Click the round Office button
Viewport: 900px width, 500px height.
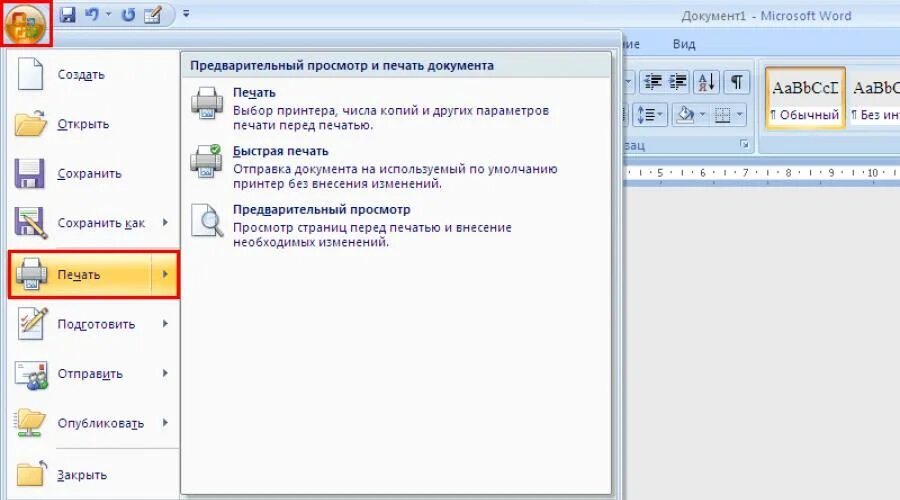point(26,24)
